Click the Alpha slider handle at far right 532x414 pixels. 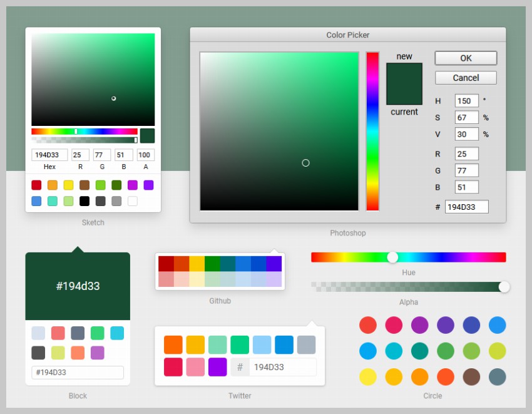coord(504,286)
